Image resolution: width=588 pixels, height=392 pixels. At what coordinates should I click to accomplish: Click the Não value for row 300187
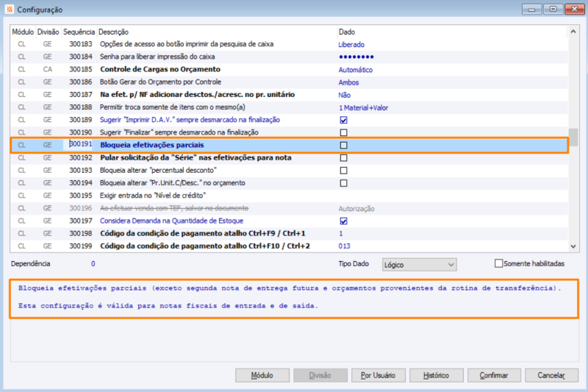pyautogui.click(x=345, y=96)
